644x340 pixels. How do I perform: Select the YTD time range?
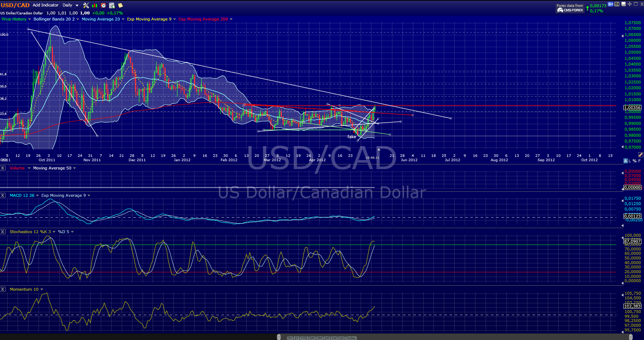(x=305, y=338)
